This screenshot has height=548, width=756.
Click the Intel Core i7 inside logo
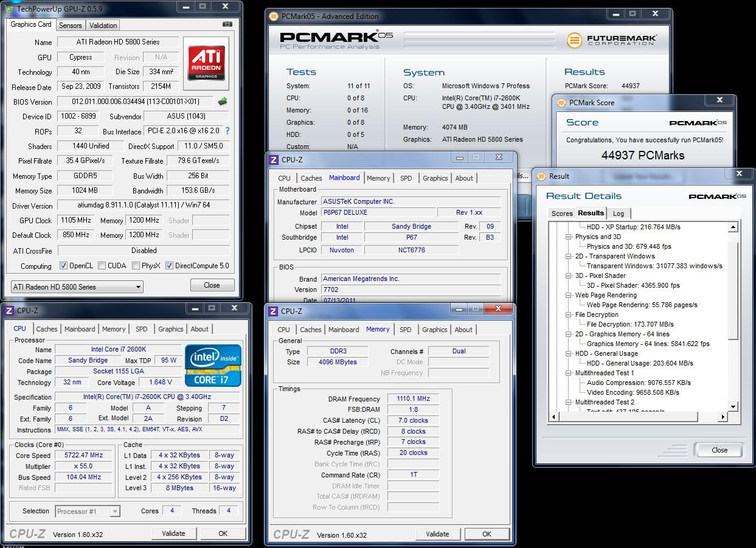(213, 366)
